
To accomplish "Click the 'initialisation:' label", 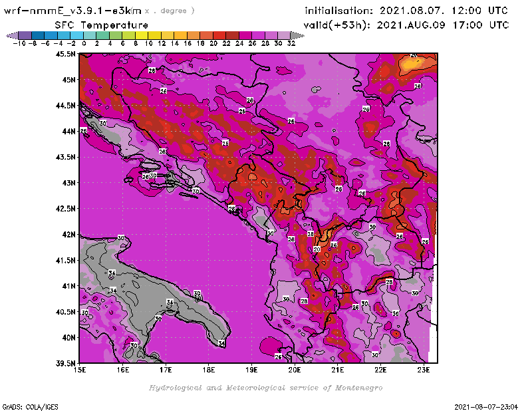I will [338, 11].
